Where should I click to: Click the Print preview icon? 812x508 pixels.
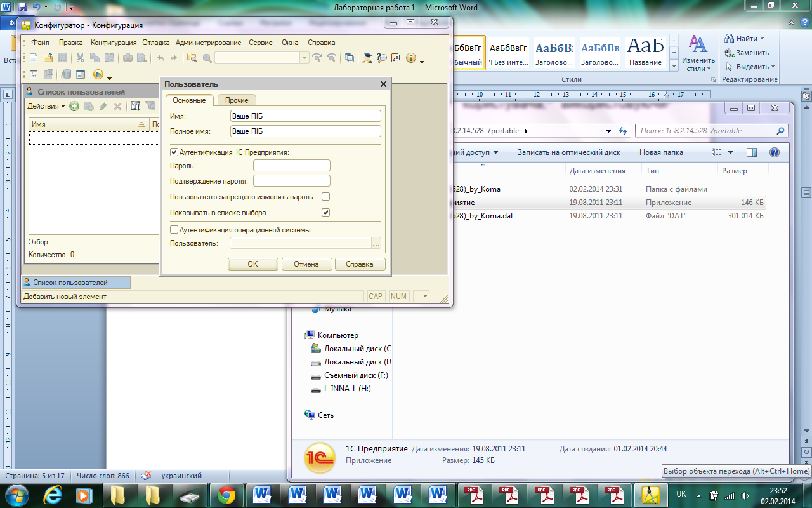pos(141,58)
